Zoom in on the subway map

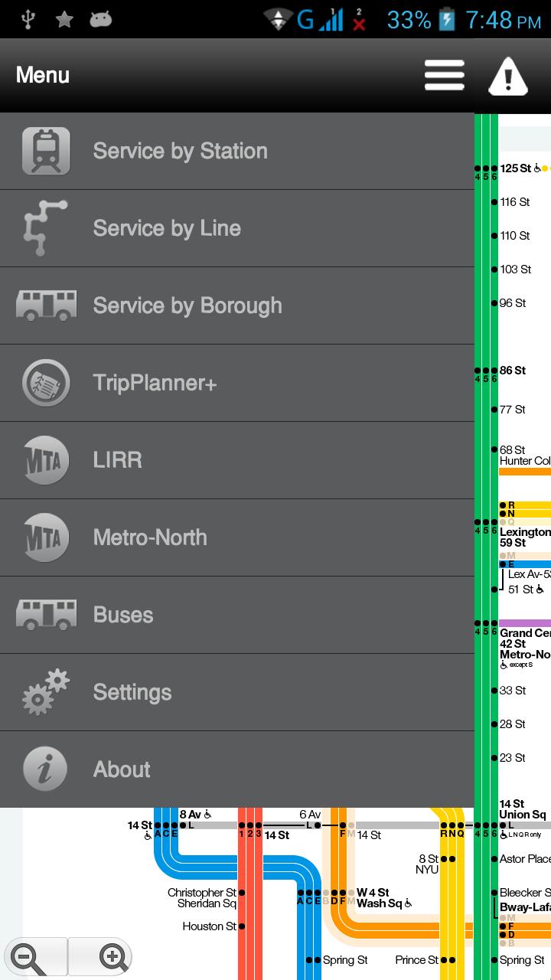coord(112,956)
